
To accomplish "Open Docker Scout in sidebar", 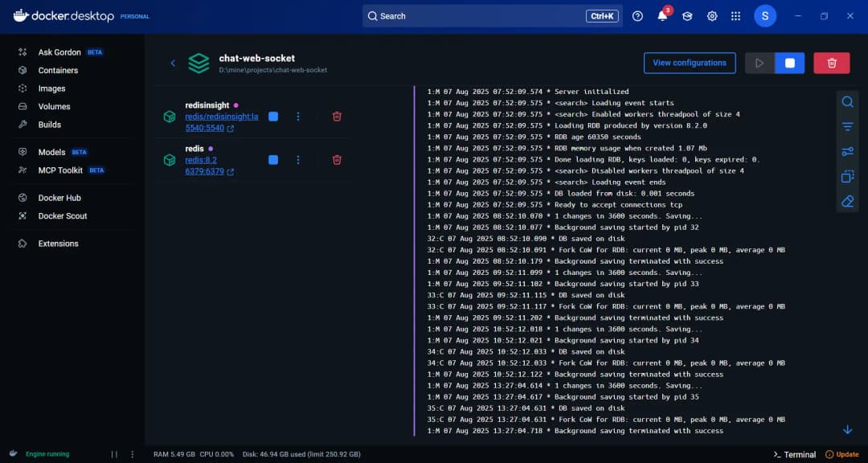I will click(63, 216).
